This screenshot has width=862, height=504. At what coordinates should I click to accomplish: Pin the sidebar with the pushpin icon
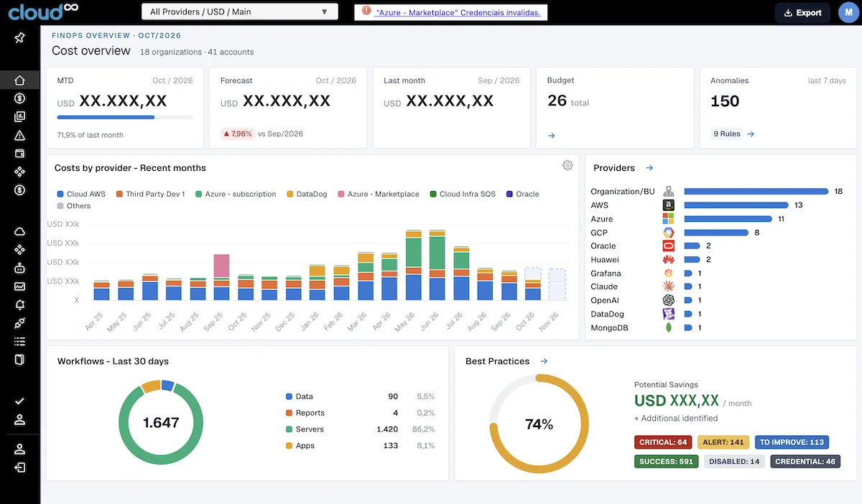[20, 38]
